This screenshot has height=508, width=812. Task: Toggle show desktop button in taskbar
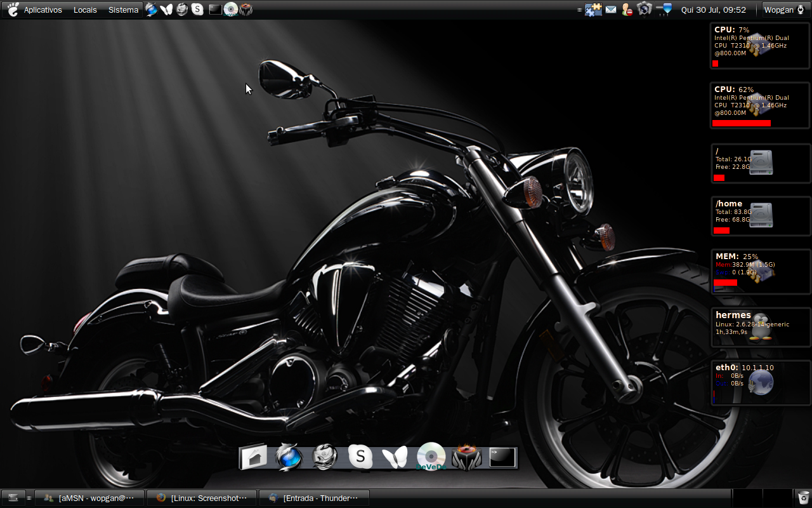13,498
